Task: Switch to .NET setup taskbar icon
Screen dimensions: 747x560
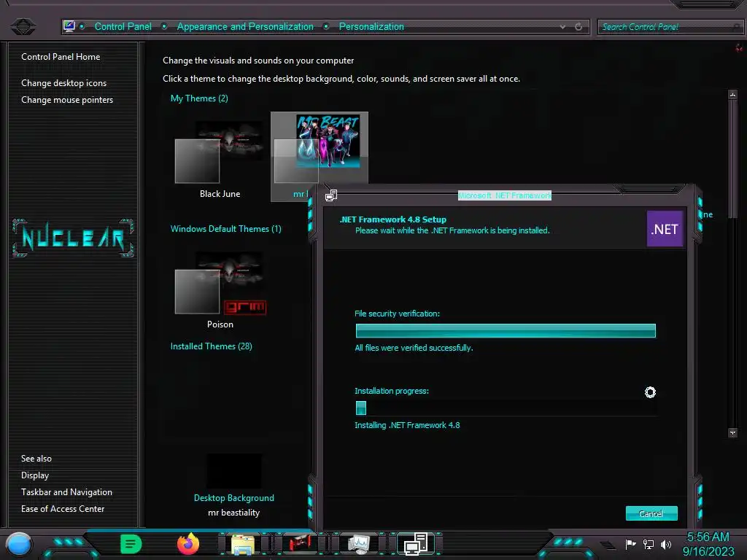Action: pos(415,544)
